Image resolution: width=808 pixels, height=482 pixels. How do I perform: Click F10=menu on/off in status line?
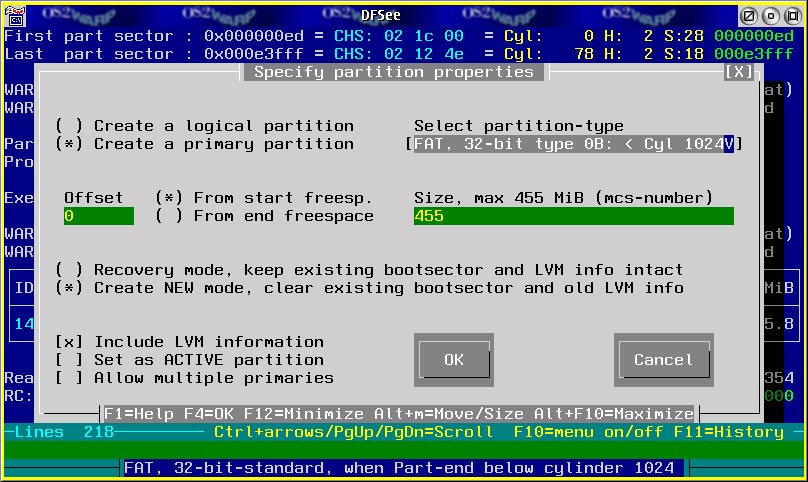[x=588, y=432]
